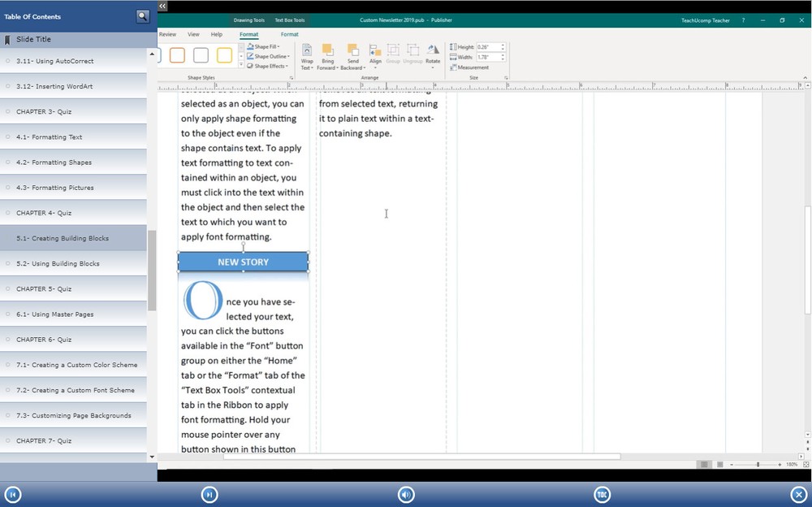Click the Table of Contents search icon
This screenshot has width=812, height=507.
point(143,15)
